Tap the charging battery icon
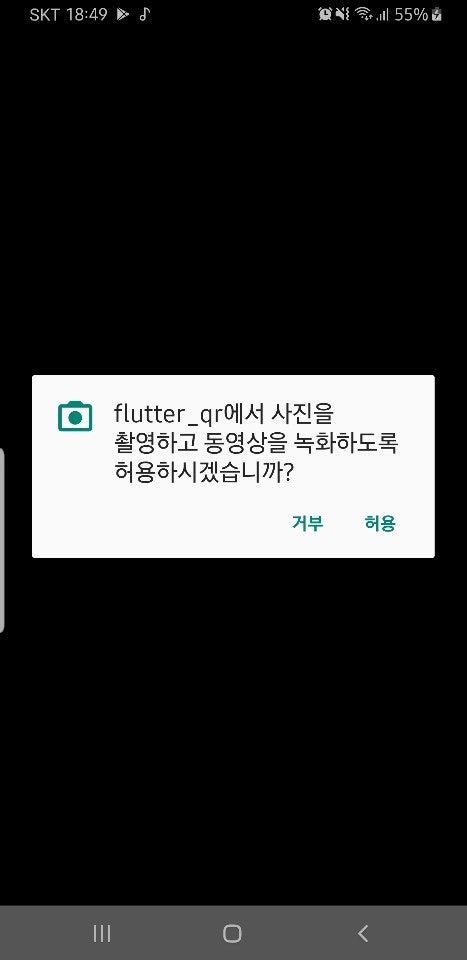The width and height of the screenshot is (467, 960). coord(436,15)
